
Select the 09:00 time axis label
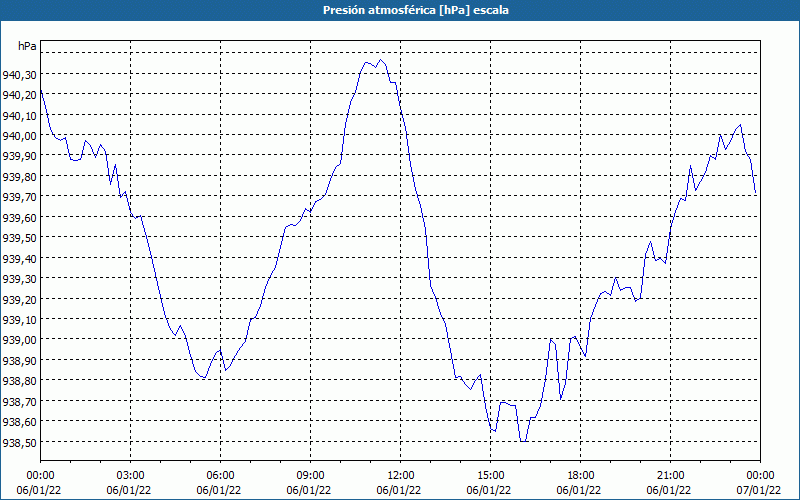pos(310,476)
